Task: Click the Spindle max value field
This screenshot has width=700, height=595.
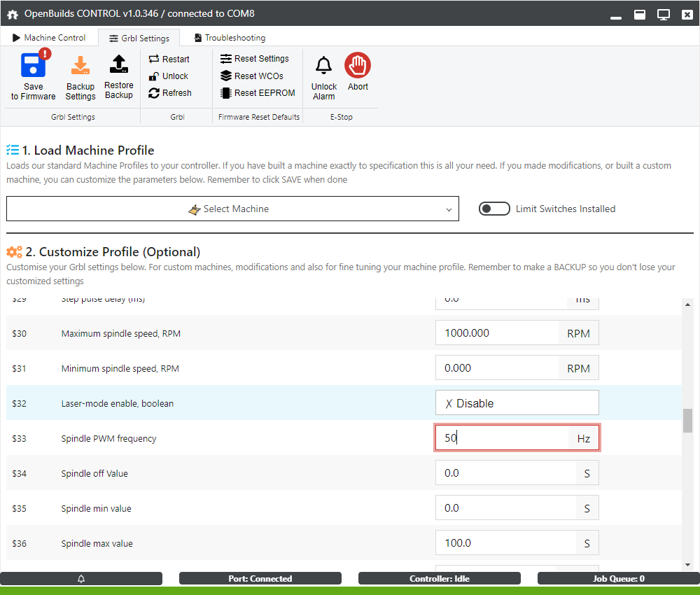Action: 505,543
